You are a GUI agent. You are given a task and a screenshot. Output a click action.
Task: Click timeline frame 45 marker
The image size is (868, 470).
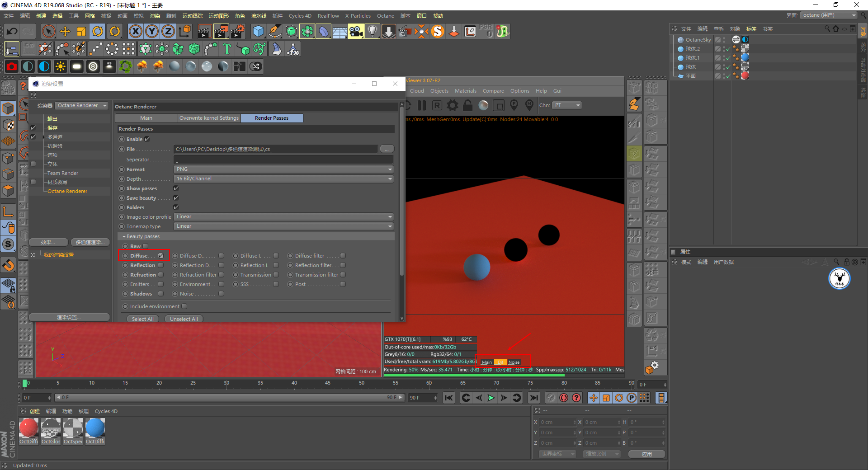pos(327,383)
